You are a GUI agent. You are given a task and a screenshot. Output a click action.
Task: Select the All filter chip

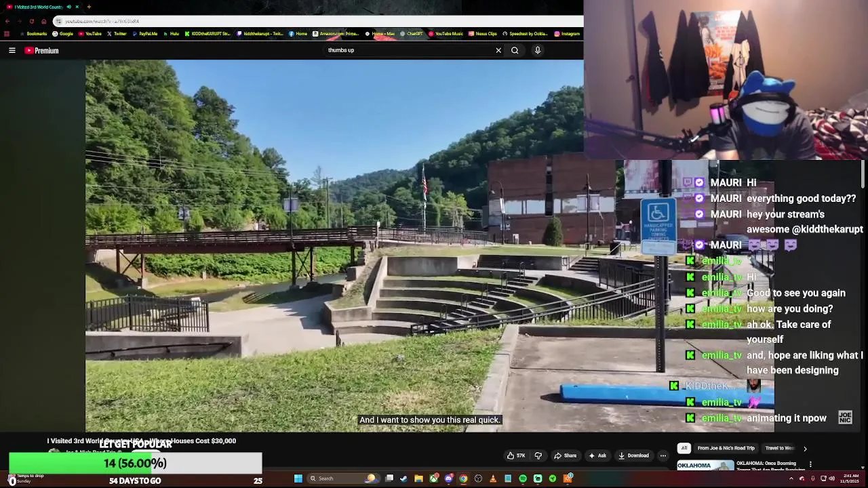click(684, 448)
